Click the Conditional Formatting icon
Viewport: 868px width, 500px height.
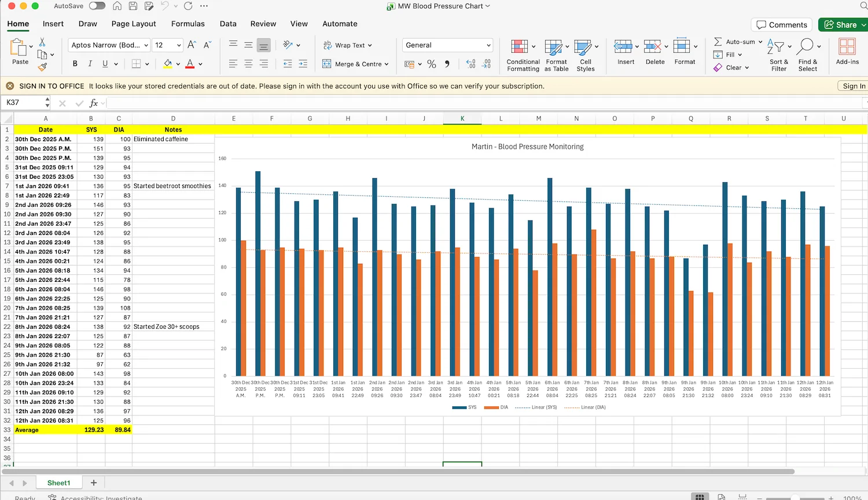pos(519,47)
